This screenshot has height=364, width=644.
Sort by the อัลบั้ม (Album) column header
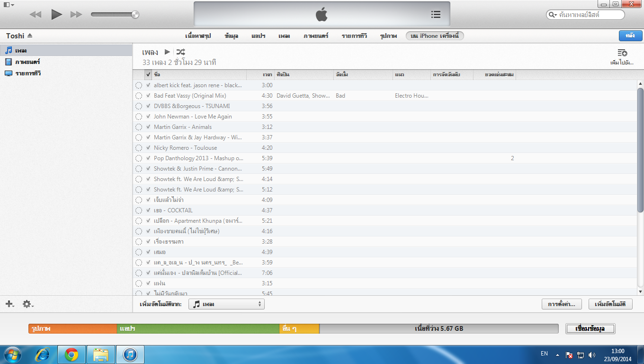(x=363, y=74)
